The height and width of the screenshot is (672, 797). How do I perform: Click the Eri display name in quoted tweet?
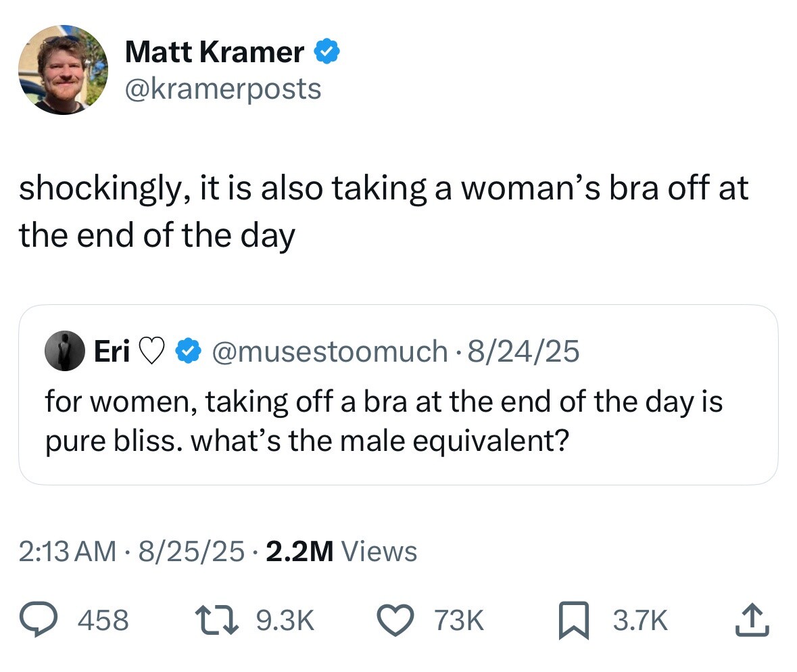pos(112,352)
